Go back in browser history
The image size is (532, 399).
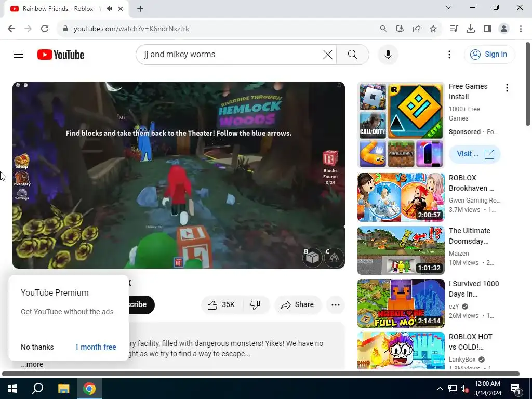pos(11,29)
